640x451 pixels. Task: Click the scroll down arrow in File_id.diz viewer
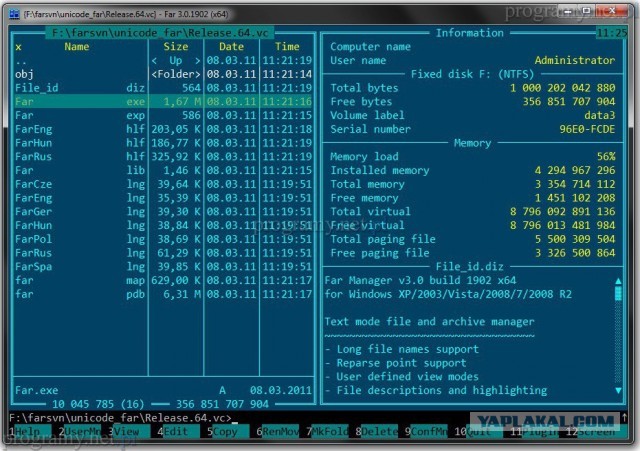[x=618, y=391]
